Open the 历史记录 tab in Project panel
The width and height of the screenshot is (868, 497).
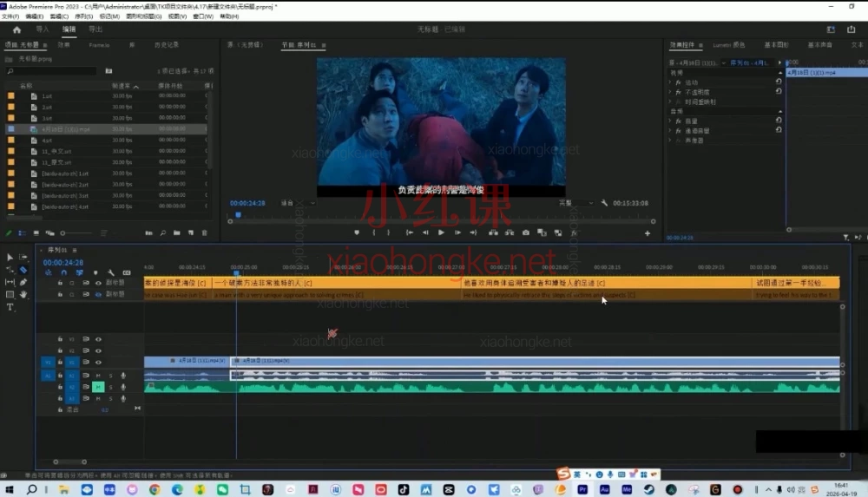tap(167, 45)
